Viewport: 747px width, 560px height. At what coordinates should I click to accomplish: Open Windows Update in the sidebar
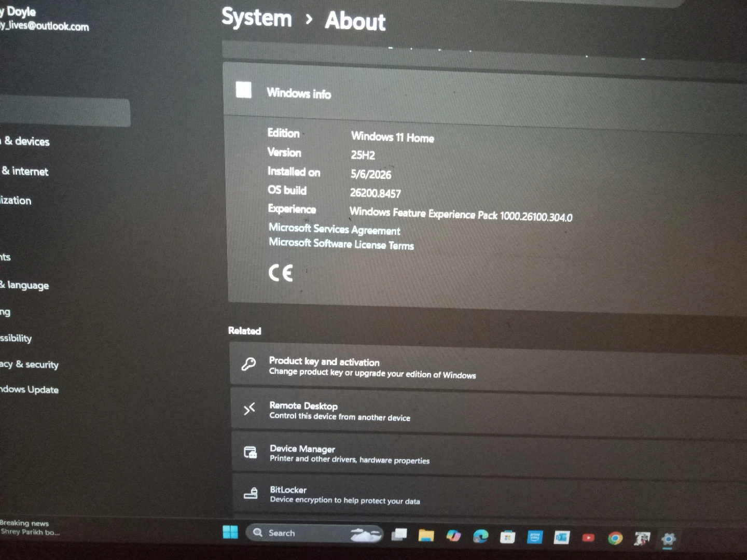[x=29, y=389]
